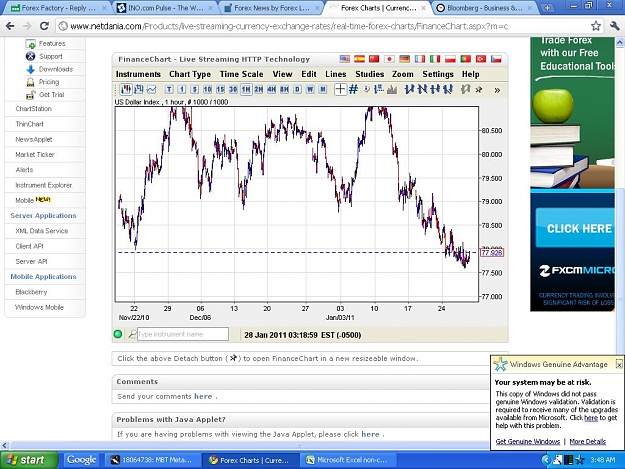This screenshot has height=469, width=625.
Task: Switch to 4H time scale
Action: [x=271, y=90]
